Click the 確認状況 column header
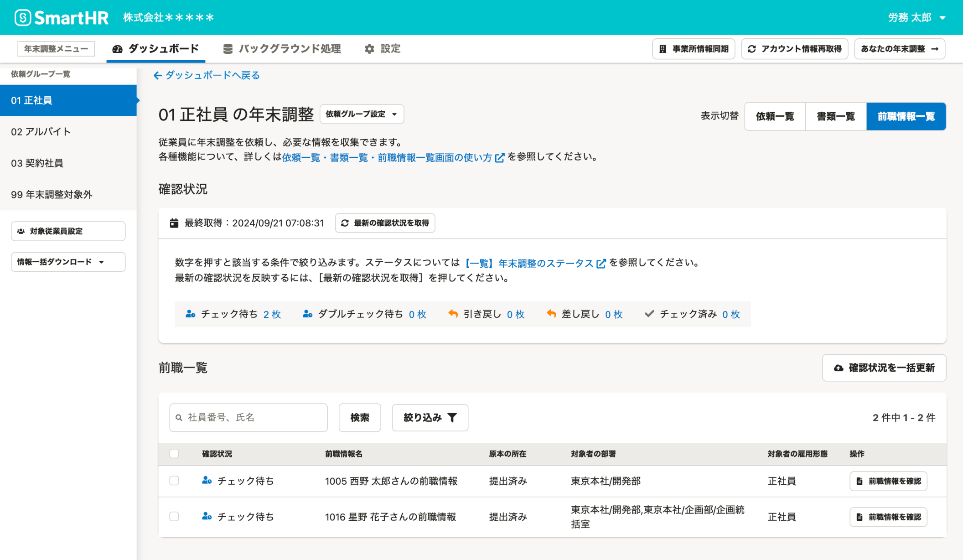963x560 pixels. coord(217,454)
